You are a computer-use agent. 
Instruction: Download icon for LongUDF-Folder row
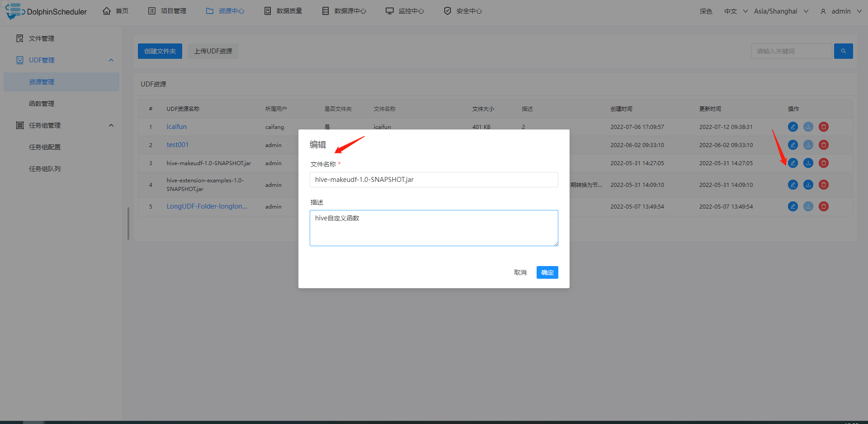808,206
